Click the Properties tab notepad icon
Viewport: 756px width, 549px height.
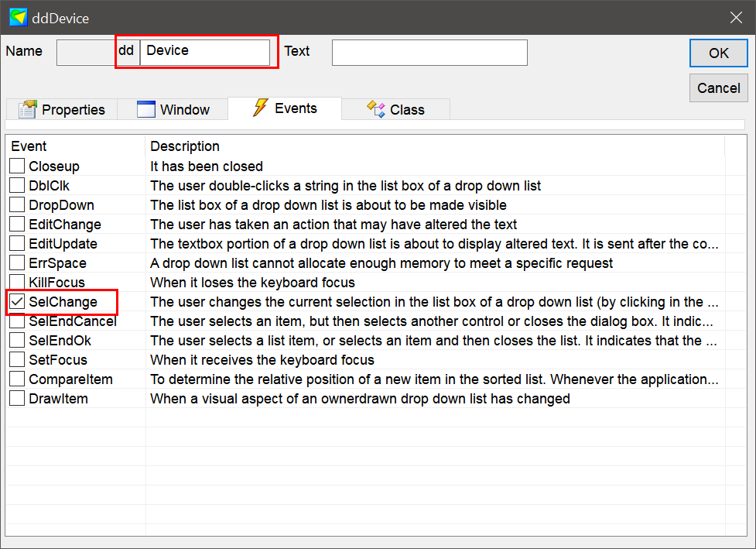[28, 109]
